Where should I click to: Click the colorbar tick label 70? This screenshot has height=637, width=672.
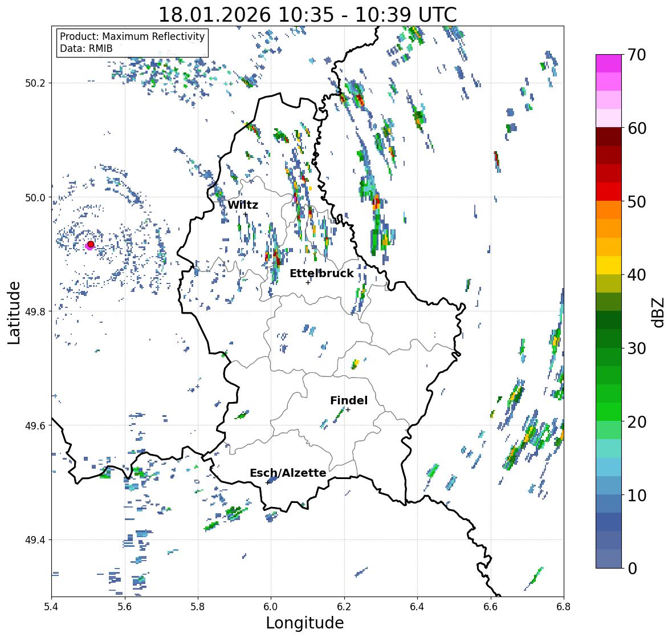click(x=636, y=55)
